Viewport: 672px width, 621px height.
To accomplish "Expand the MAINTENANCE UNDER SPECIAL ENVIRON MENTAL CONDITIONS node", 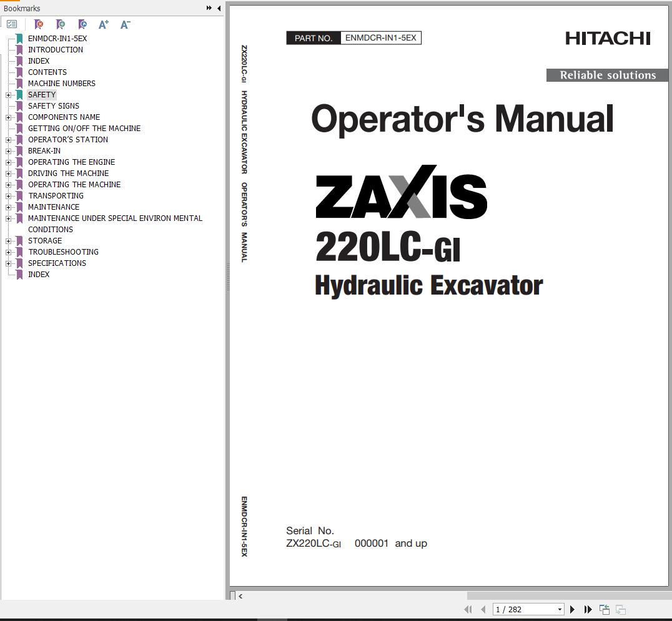I will click(x=8, y=218).
